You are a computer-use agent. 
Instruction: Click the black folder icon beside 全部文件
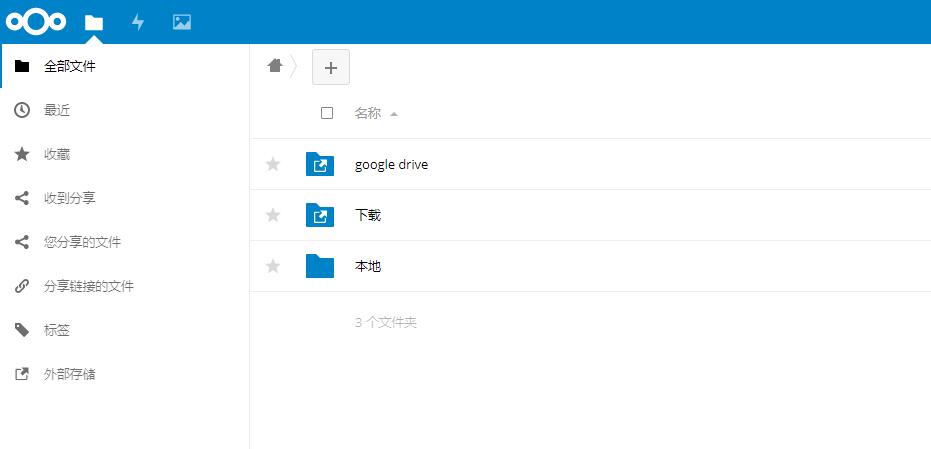pos(22,66)
